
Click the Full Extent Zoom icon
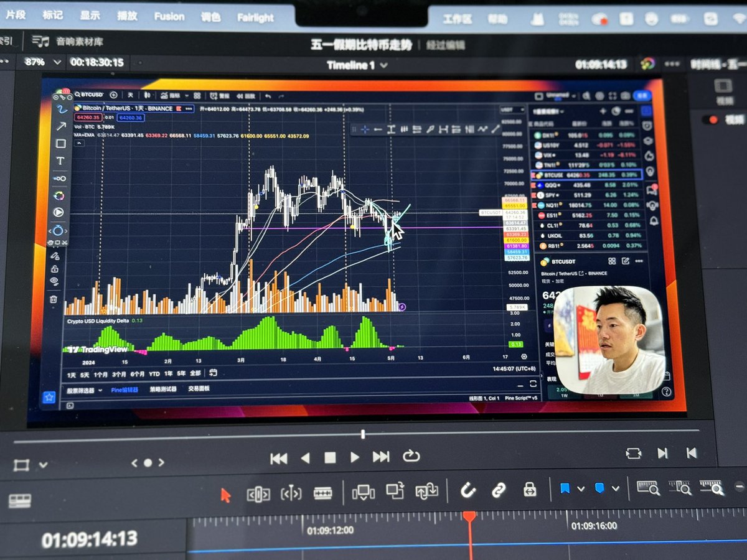pos(647,487)
